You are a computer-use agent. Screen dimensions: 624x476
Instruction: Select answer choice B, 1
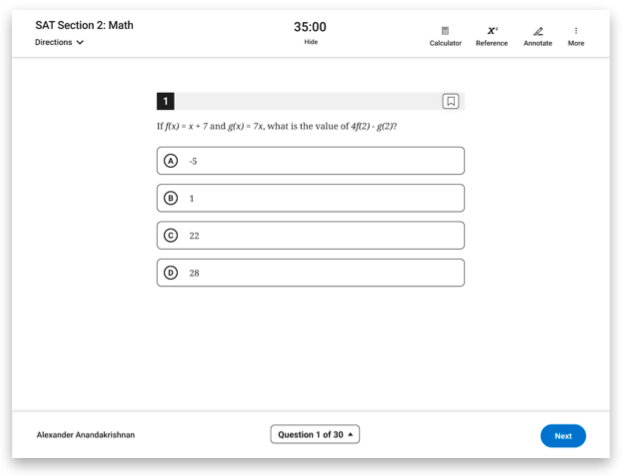pyautogui.click(x=310, y=198)
